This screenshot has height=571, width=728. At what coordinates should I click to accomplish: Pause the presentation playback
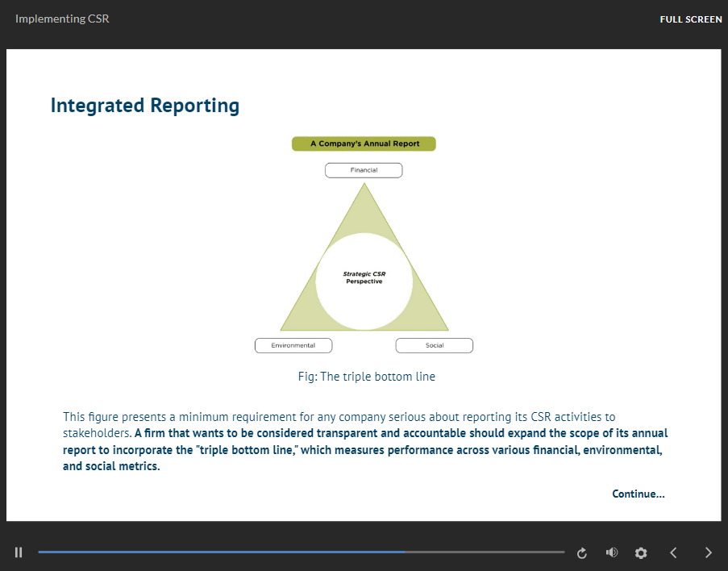click(19, 552)
